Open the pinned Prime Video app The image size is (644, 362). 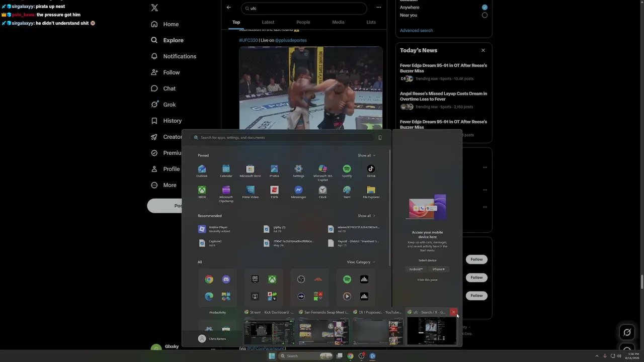[250, 192]
